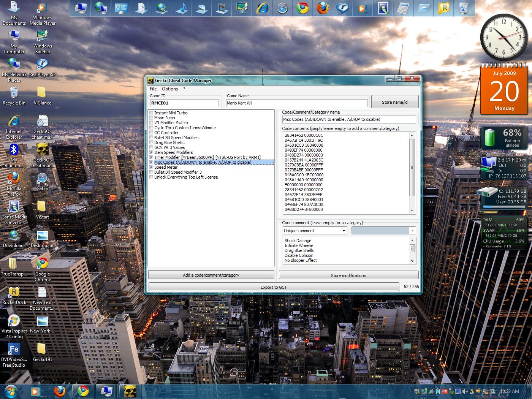The width and height of the screenshot is (532, 399).
Task: Open Windows Start orb
Action: (x=11, y=391)
